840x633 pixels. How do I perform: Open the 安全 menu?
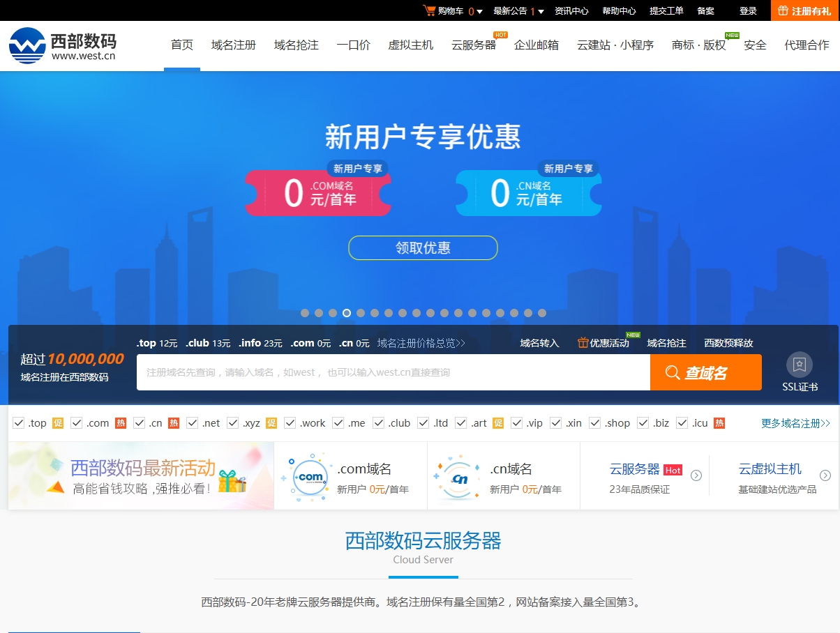point(755,45)
